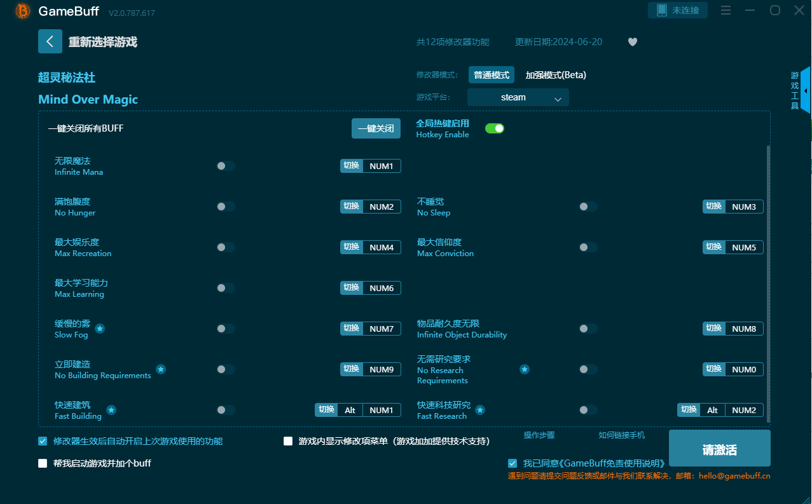Image resolution: width=812 pixels, height=504 pixels.
Task: Click 共12项修改器功能 count text
Action: [x=453, y=42]
